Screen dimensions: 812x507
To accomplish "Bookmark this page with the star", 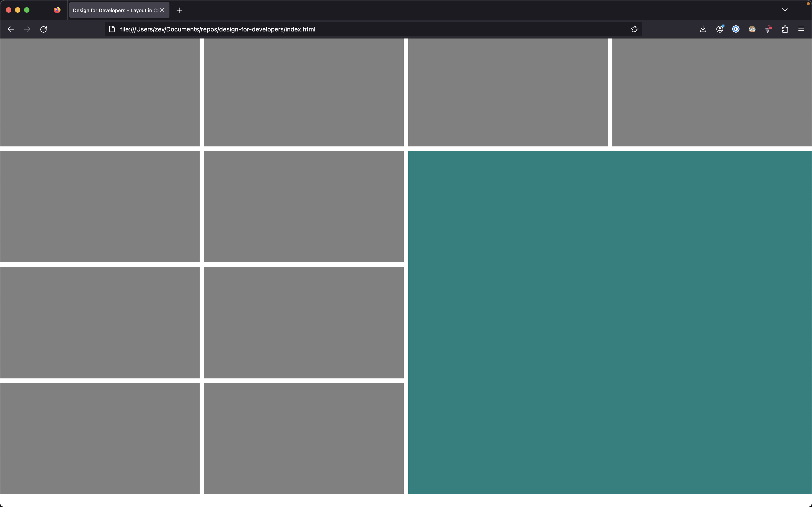I will 635,29.
